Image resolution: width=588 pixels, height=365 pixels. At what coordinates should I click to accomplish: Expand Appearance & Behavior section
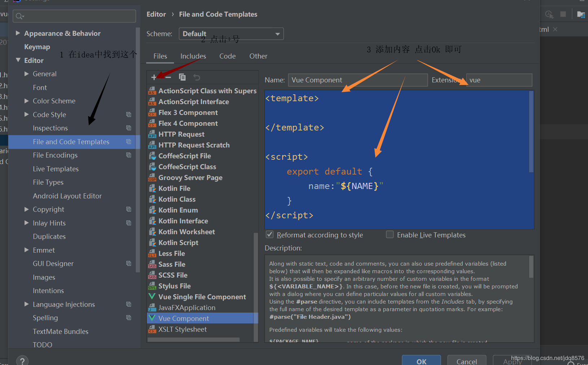click(18, 33)
